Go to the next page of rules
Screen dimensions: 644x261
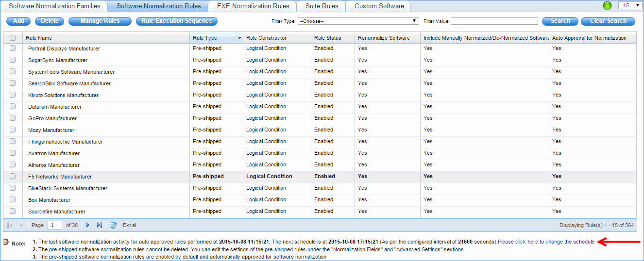click(88, 225)
